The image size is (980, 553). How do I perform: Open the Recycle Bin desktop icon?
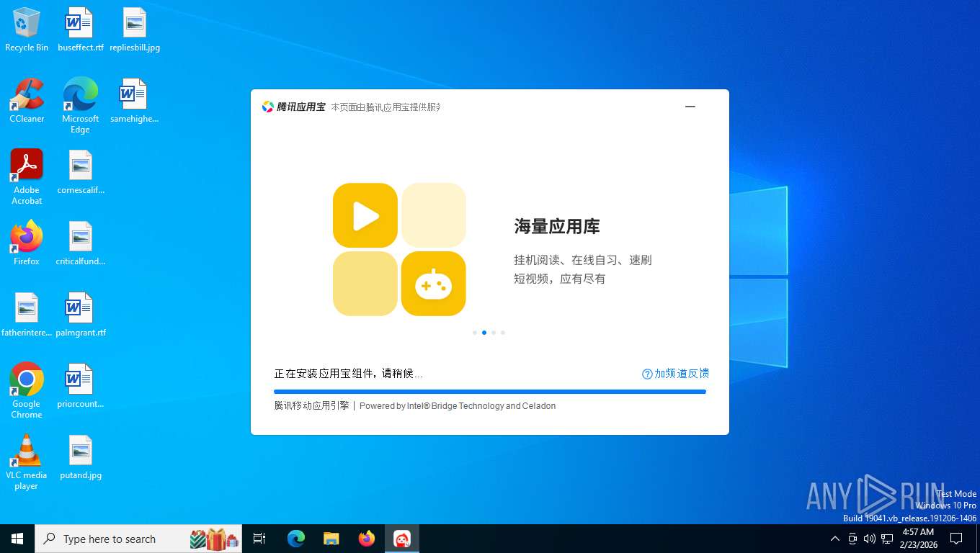coord(27,30)
